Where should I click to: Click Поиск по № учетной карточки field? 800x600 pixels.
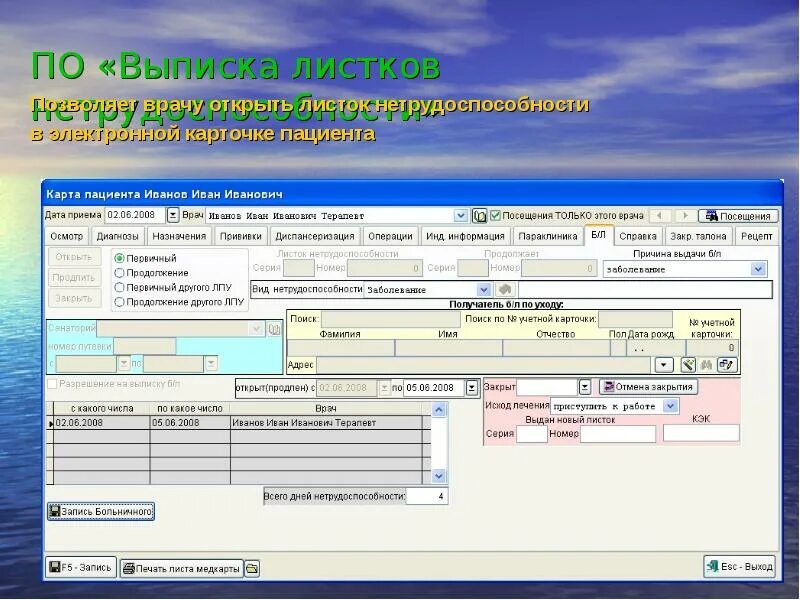pyautogui.click(x=635, y=319)
